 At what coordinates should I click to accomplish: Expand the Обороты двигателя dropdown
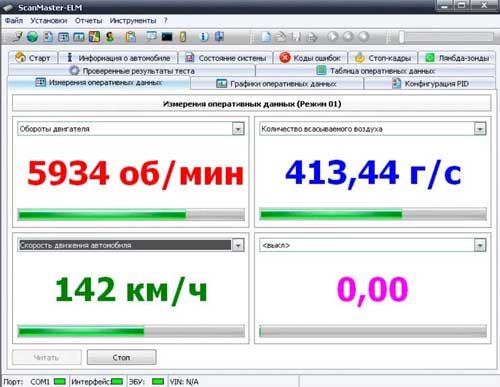[x=238, y=129]
